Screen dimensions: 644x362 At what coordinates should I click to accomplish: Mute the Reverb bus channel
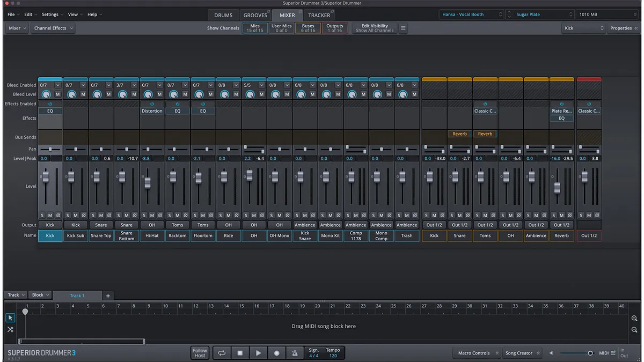pyautogui.click(x=561, y=216)
